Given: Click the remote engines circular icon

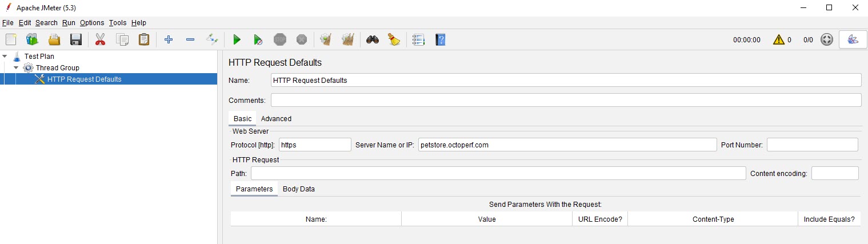Looking at the screenshot, I should point(826,40).
